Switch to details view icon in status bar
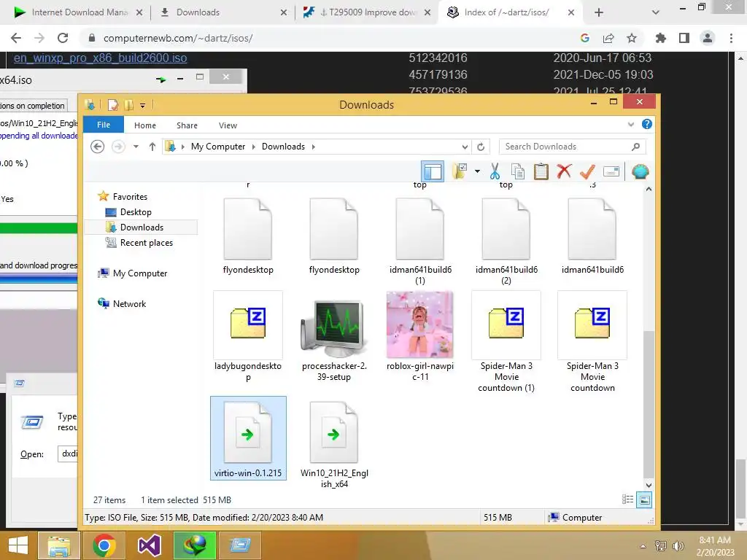Image resolution: width=747 pixels, height=560 pixels. coord(627,499)
